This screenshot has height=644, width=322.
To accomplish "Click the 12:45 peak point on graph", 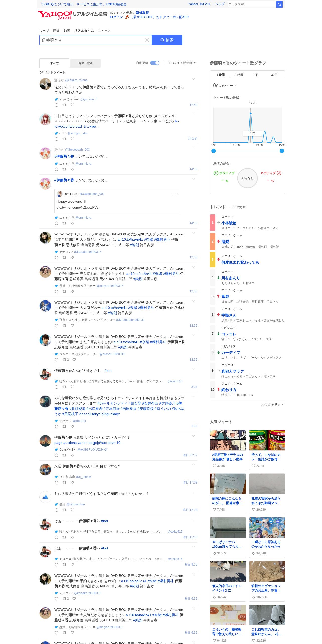I will pos(250,114).
